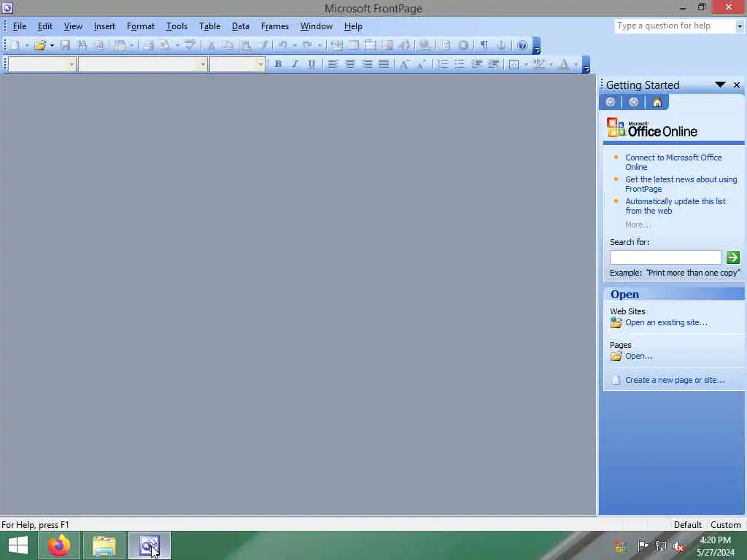Image resolution: width=747 pixels, height=560 pixels.
Task: Toggle Underline formatting button
Action: [x=311, y=64]
